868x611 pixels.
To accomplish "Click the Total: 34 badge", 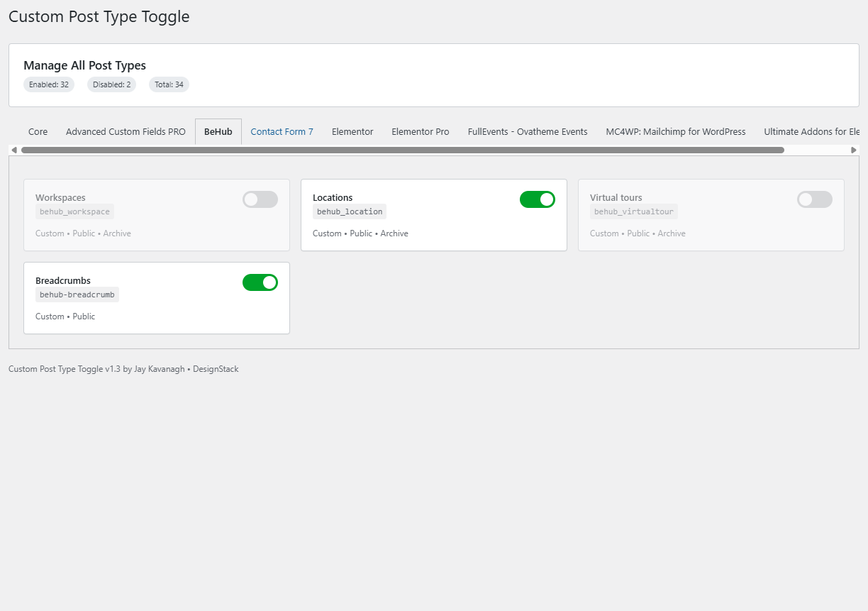I will pyautogui.click(x=169, y=84).
